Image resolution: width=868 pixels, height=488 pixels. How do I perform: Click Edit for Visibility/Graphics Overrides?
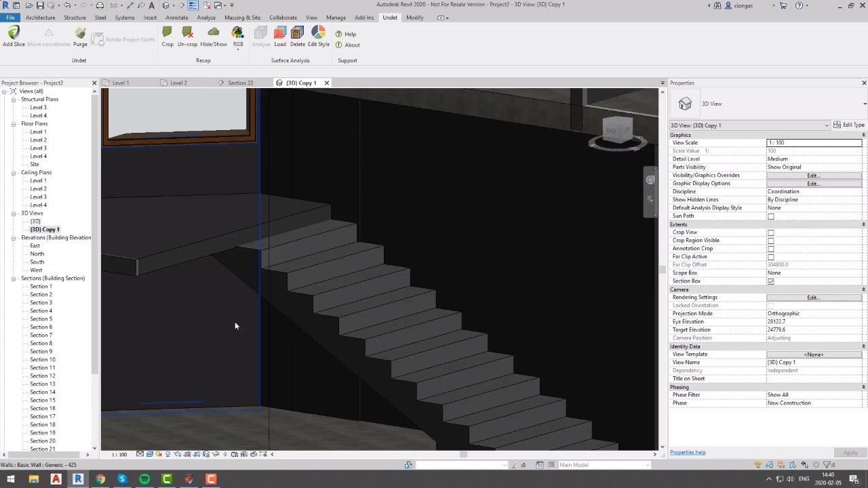click(814, 176)
